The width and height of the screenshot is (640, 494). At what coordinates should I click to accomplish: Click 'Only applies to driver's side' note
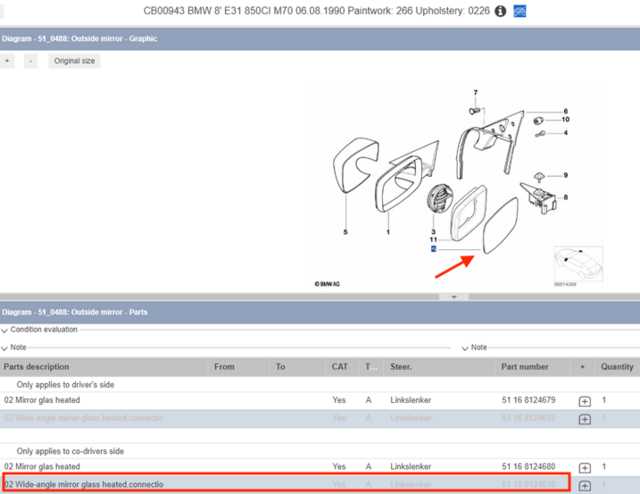point(65,385)
